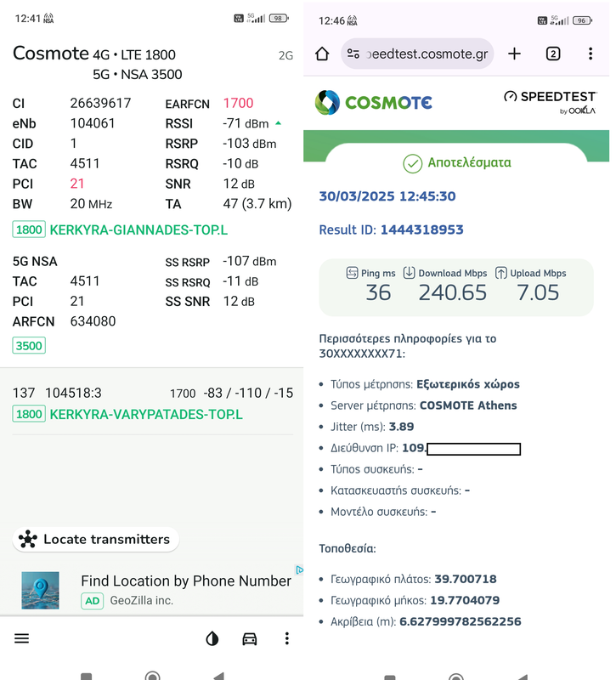The height and width of the screenshot is (680, 616).
Task: Select the Εξωτερικός χώρος measurement type
Action: pyautogui.click(x=468, y=384)
